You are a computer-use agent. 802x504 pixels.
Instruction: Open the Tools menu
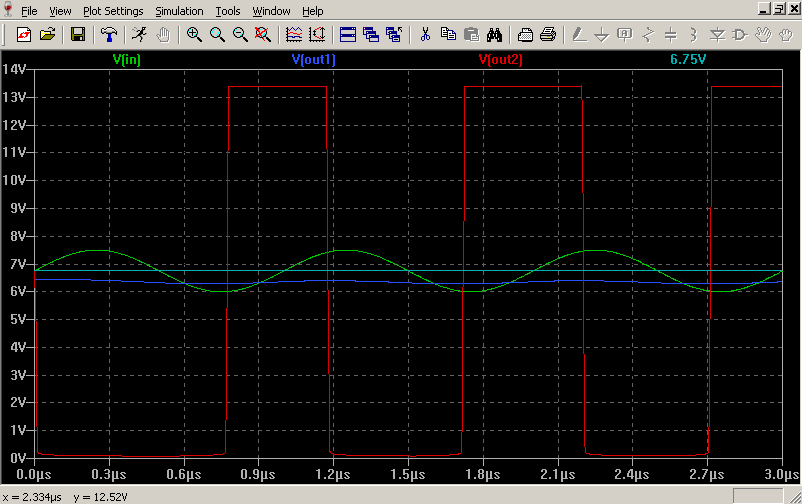click(228, 11)
